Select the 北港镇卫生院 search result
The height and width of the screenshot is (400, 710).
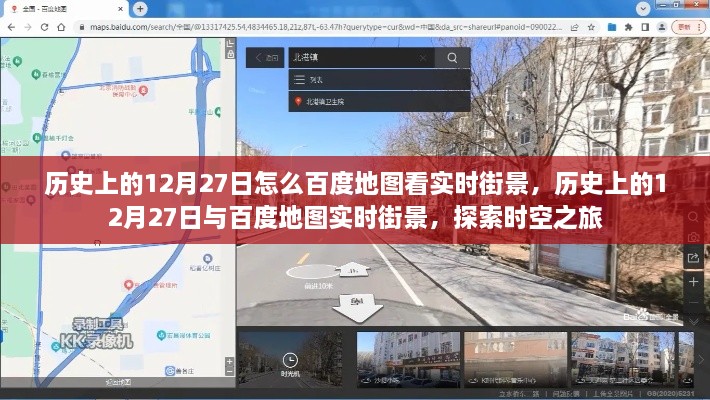(379, 101)
